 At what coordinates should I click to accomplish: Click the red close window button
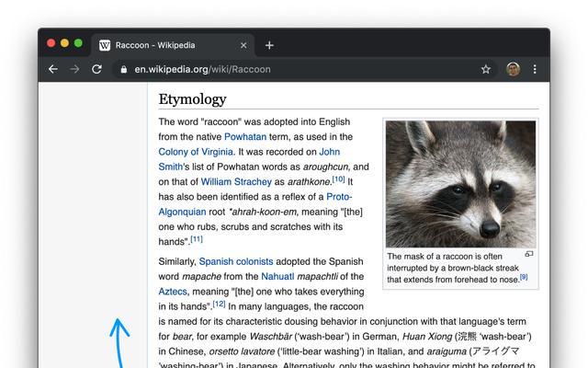tap(51, 43)
